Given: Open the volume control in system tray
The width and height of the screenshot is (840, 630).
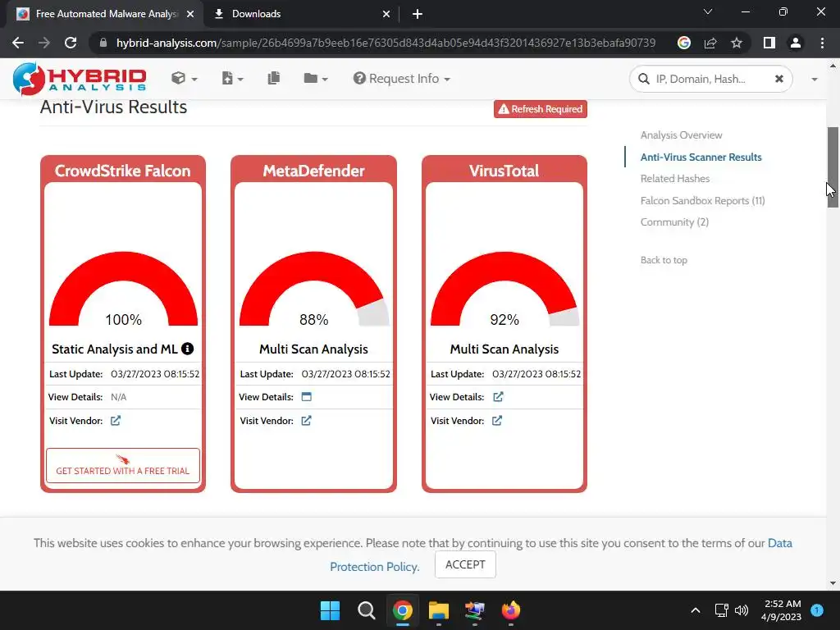Looking at the screenshot, I should click(x=742, y=610).
